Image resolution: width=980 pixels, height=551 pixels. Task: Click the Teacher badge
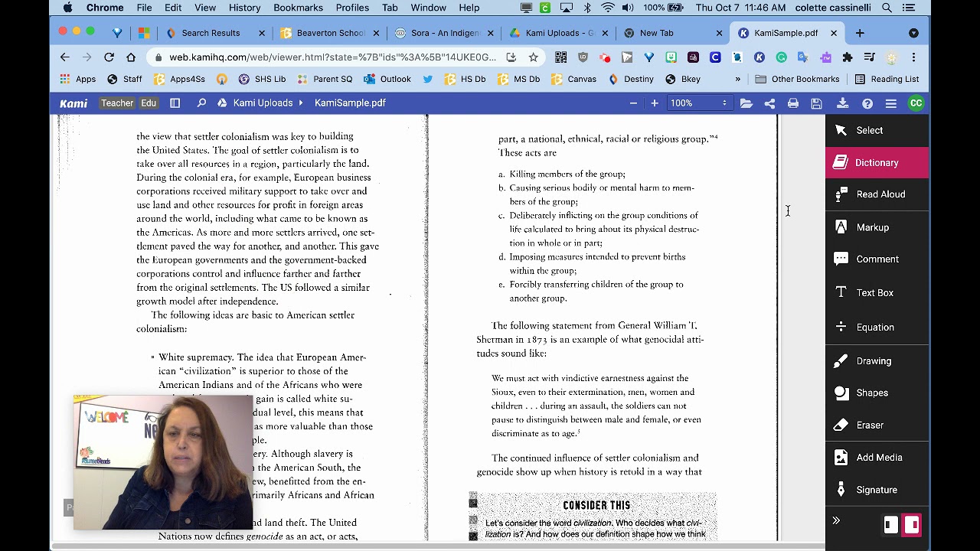[x=117, y=103]
